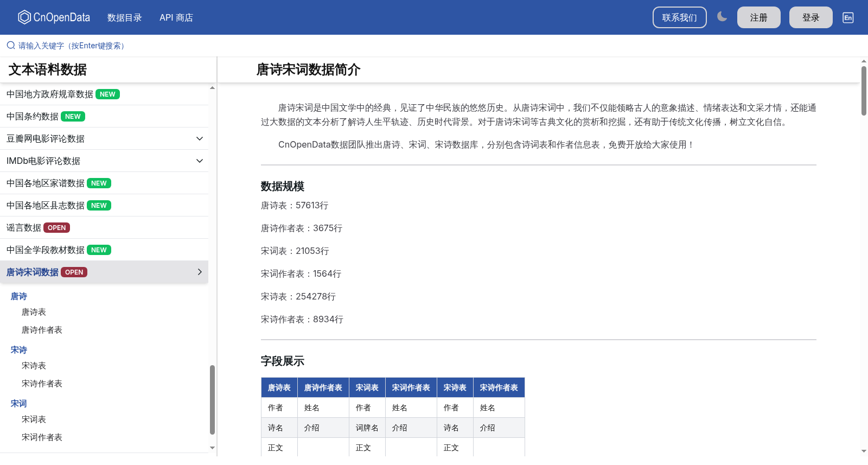This screenshot has width=868, height=465.
Task: Collapse 唐诗宋词数据 with its chevron
Action: coord(200,272)
